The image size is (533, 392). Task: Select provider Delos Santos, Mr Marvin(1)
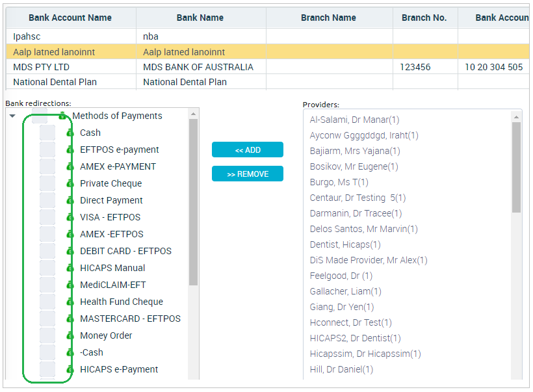pos(364,229)
